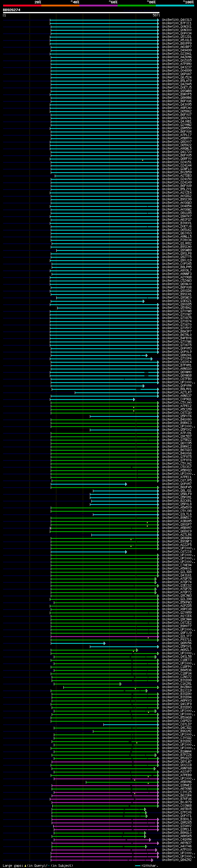Select hit label UniRef100_B5LAT9
197x868 pixels.
coord(177,81)
